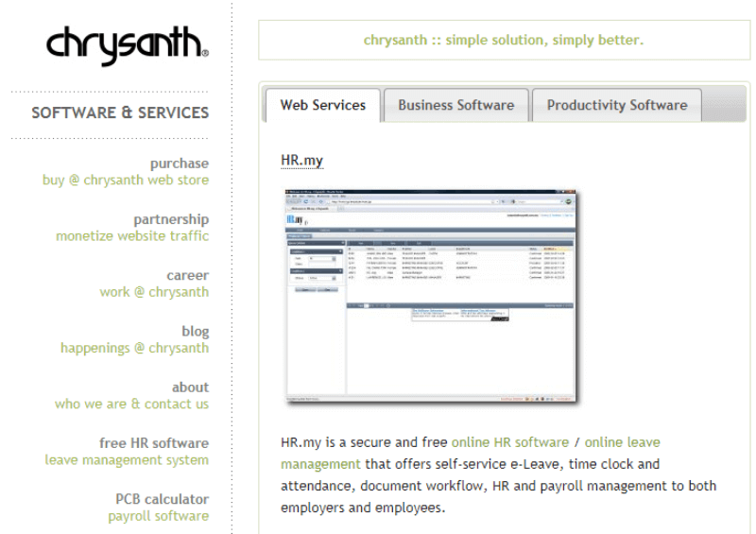The height and width of the screenshot is (534, 756).
Task: Open the 'online leave management' link
Action: point(471,453)
